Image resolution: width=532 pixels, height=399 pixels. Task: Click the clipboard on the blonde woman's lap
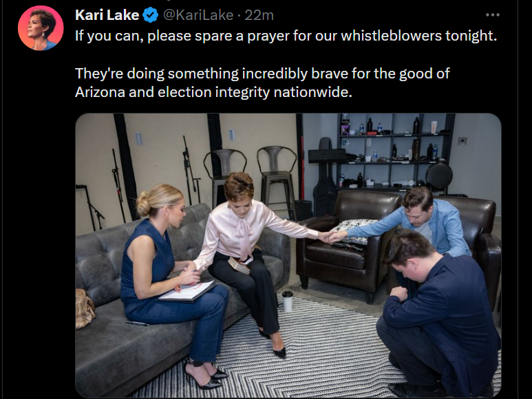coord(187,292)
